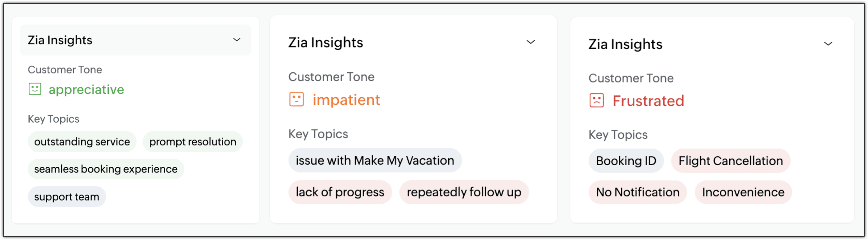Click the 'Flight Cancellation' topic tag
The height and width of the screenshot is (240, 868).
(730, 161)
